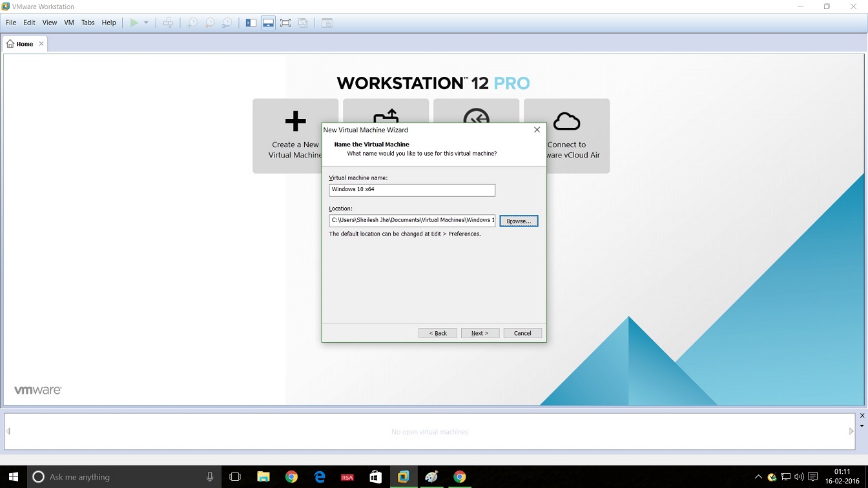Click the Open a Virtual Machine folder tile
Screen dimensions: 868x488
[386, 110]
